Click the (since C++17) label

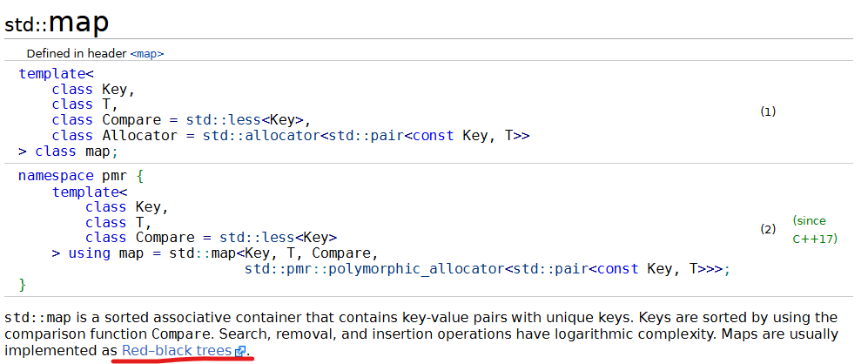point(815,230)
